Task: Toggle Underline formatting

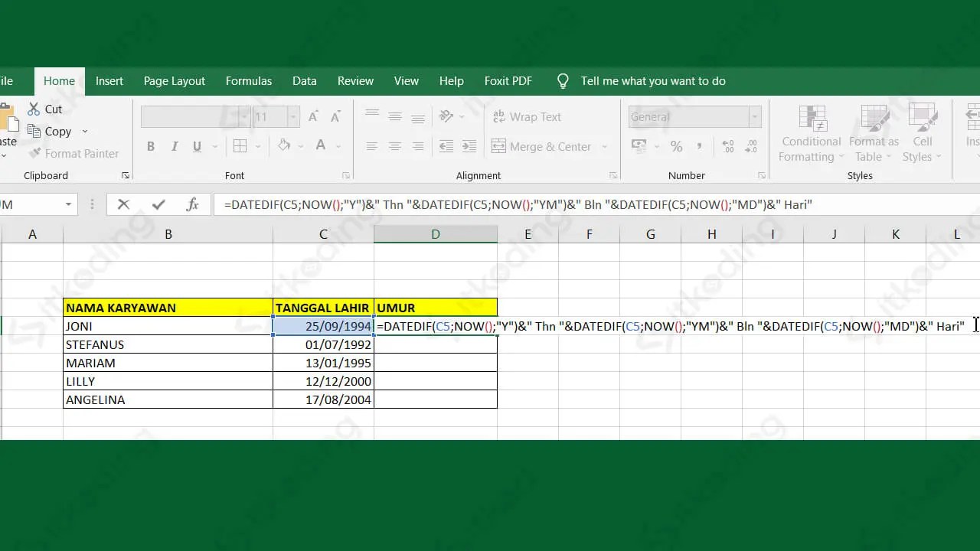Action: click(198, 146)
